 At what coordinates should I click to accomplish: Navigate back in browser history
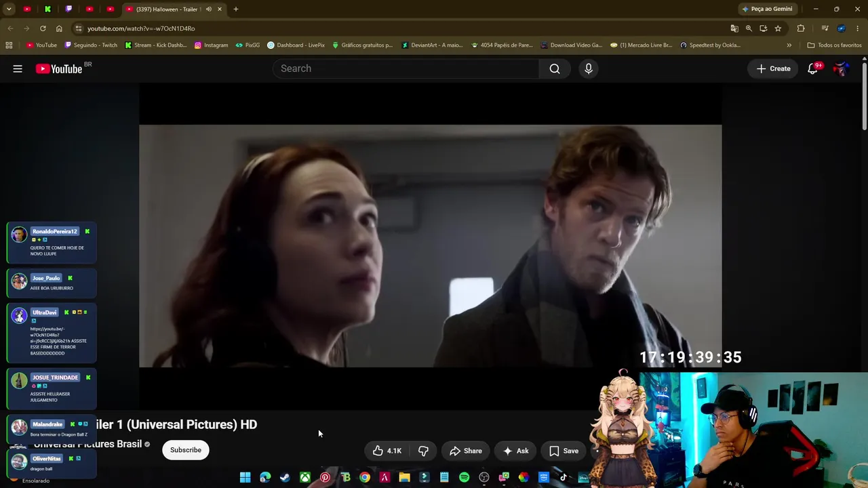click(10, 28)
